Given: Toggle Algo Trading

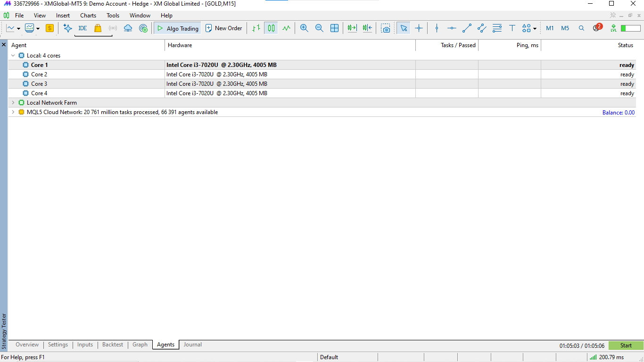Looking at the screenshot, I should point(177,28).
